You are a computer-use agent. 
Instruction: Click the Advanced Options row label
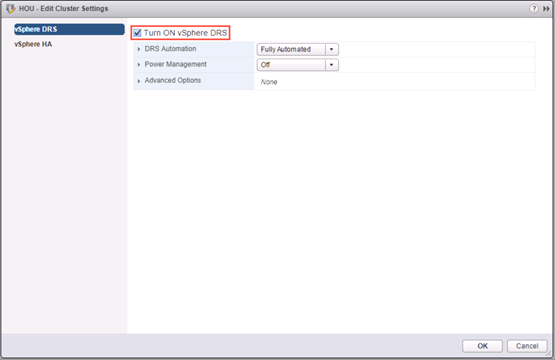(173, 80)
